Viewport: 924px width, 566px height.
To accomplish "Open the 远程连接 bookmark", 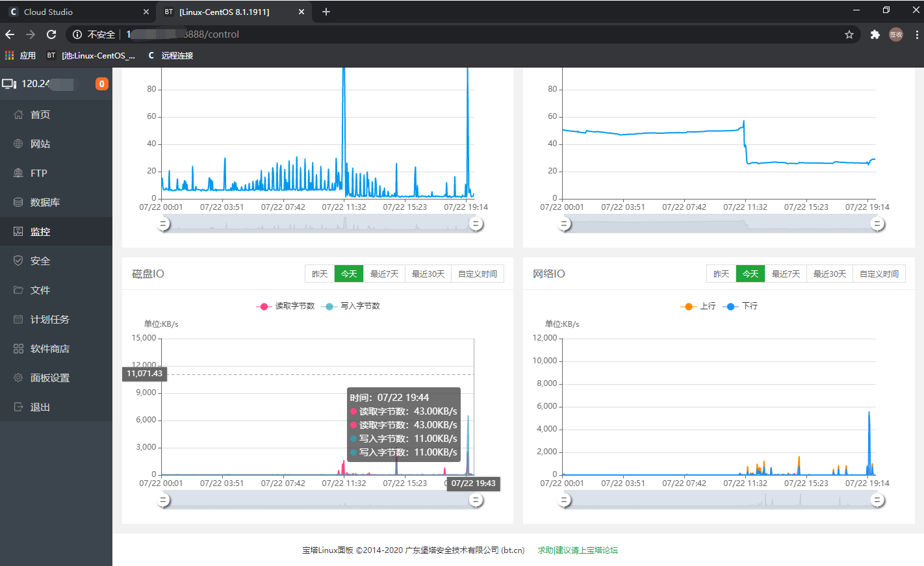I will tap(170, 55).
